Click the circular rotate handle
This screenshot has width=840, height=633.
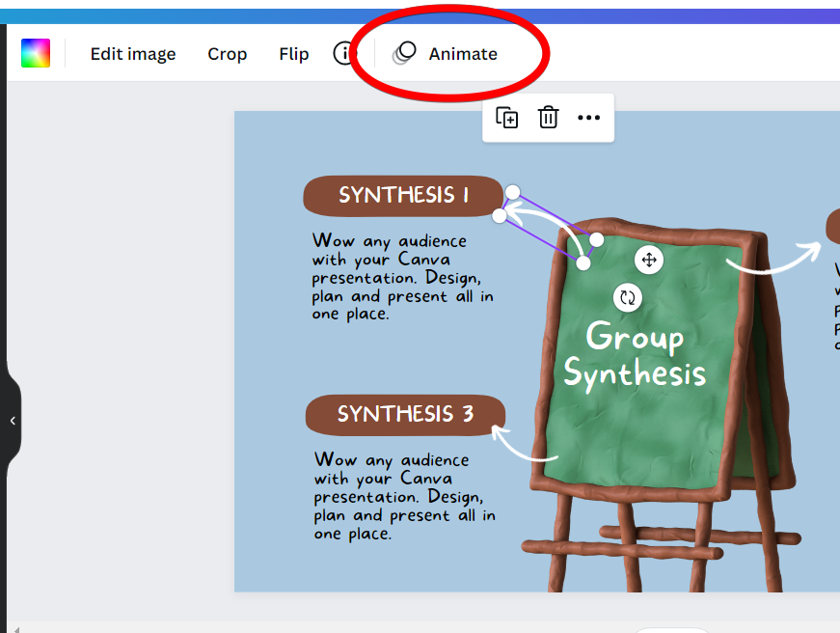coord(628,297)
